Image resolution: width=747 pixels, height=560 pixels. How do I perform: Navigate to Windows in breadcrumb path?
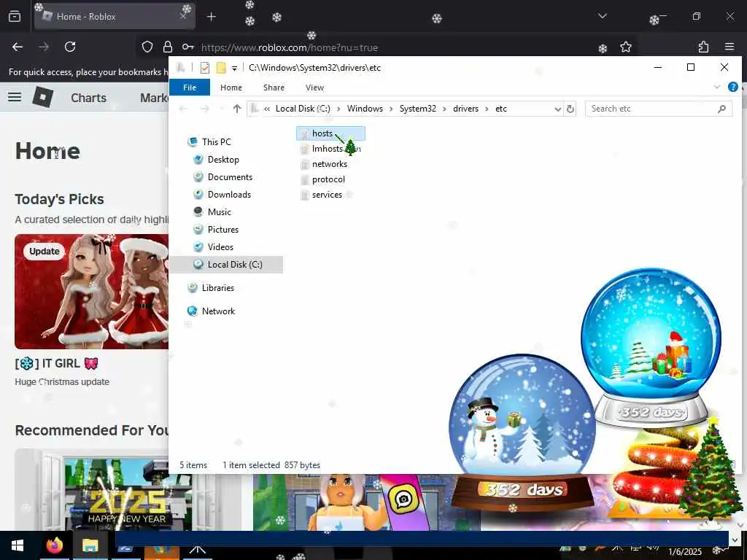365,109
